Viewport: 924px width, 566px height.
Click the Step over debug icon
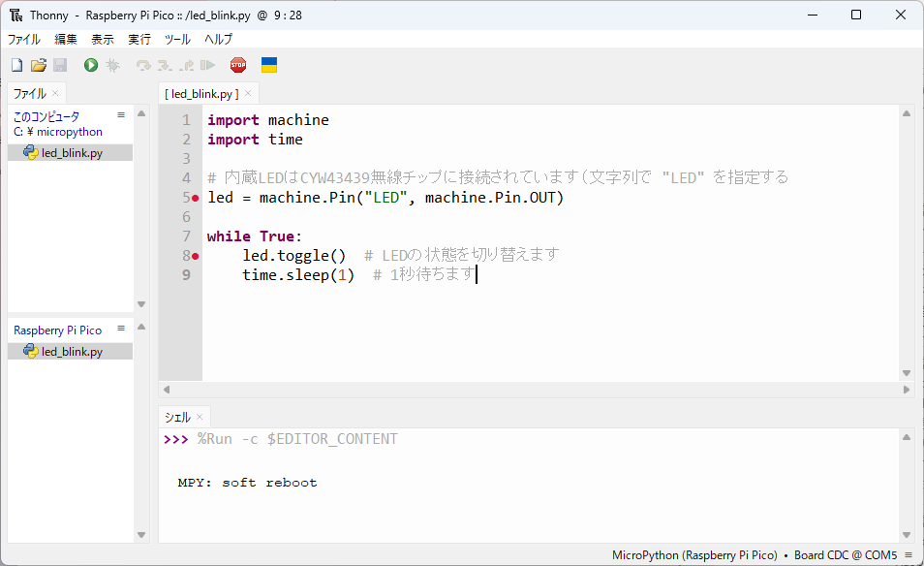point(143,65)
